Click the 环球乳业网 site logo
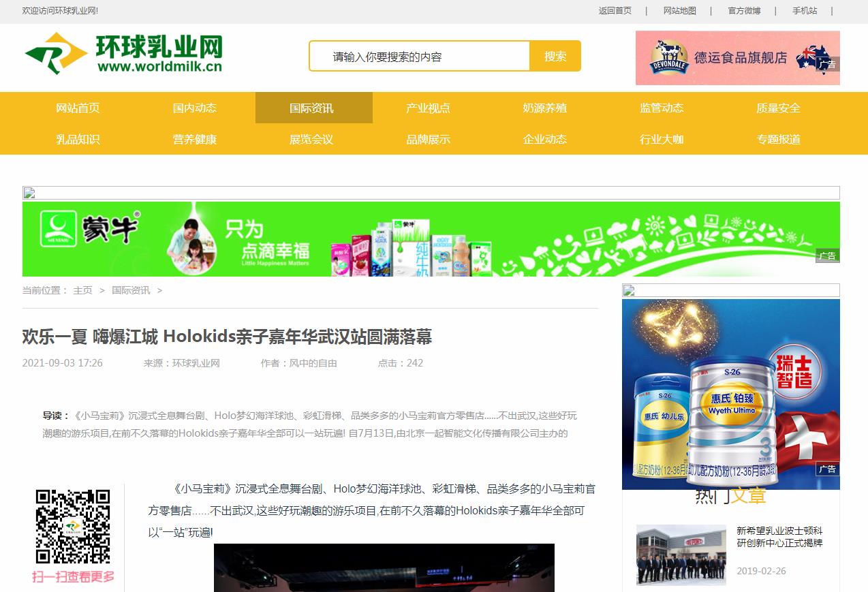 (x=123, y=53)
